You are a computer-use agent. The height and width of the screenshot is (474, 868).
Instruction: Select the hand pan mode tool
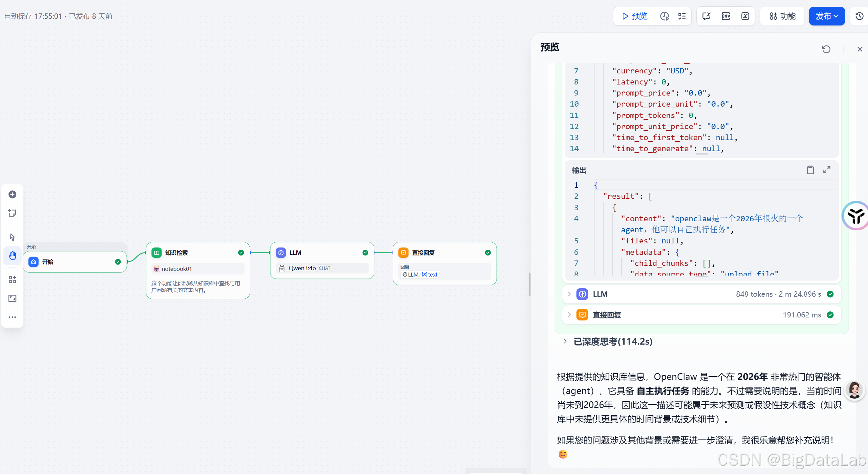pyautogui.click(x=12, y=255)
